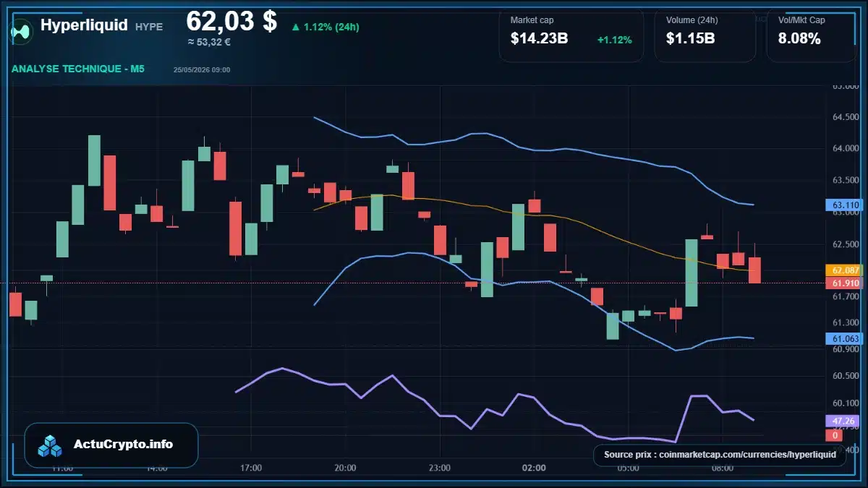Click the 62,03 $ price
The width and height of the screenshot is (868, 488).
click(x=231, y=21)
